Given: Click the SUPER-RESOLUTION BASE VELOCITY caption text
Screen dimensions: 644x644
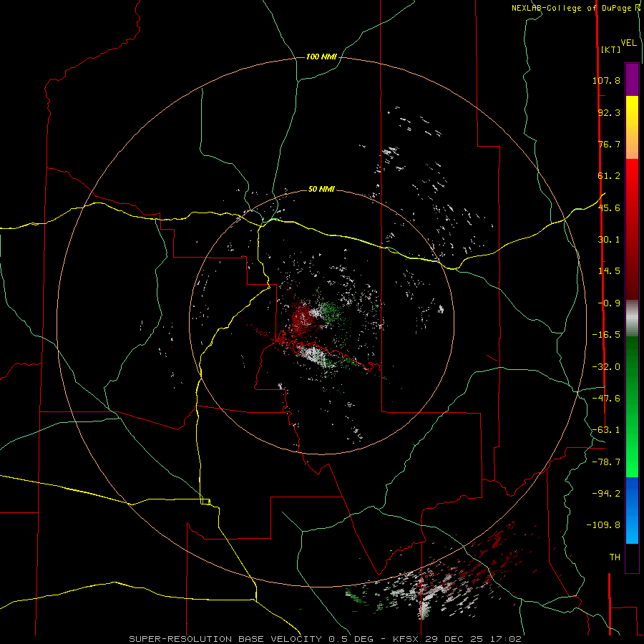Looking at the screenshot, I should (227, 639).
